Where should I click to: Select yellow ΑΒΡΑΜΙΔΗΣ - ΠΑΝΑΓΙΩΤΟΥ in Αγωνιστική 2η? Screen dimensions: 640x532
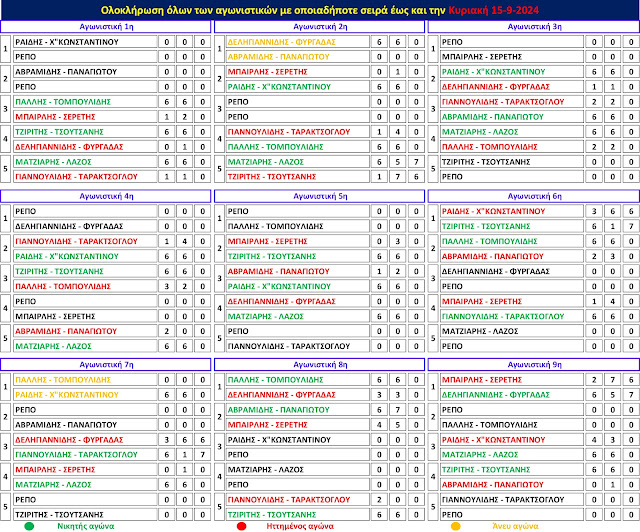298,57
